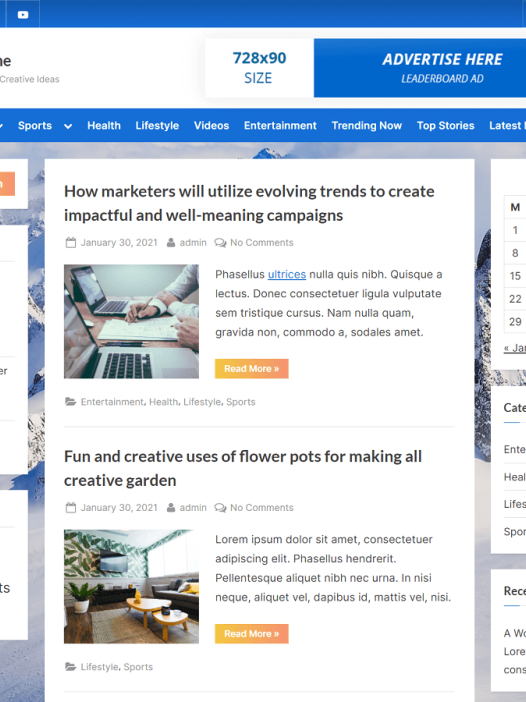The width and height of the screenshot is (526, 702).
Task: Click Read More on flower pots post
Action: [x=252, y=634]
